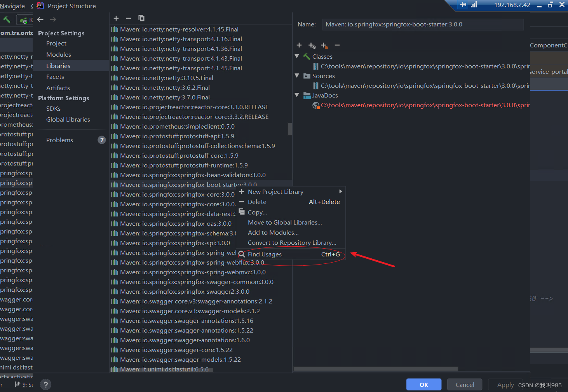Select Move to Global Libraries...

coord(291,223)
